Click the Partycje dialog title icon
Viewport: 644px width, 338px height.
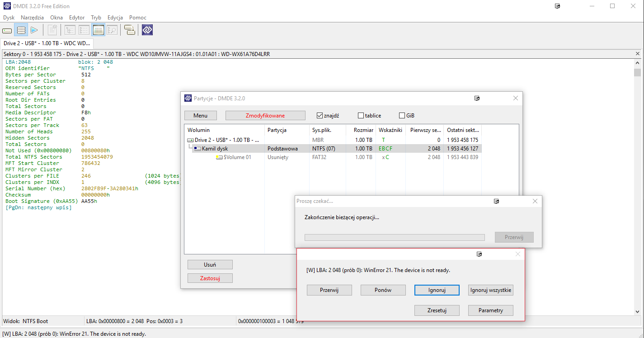pyautogui.click(x=188, y=98)
